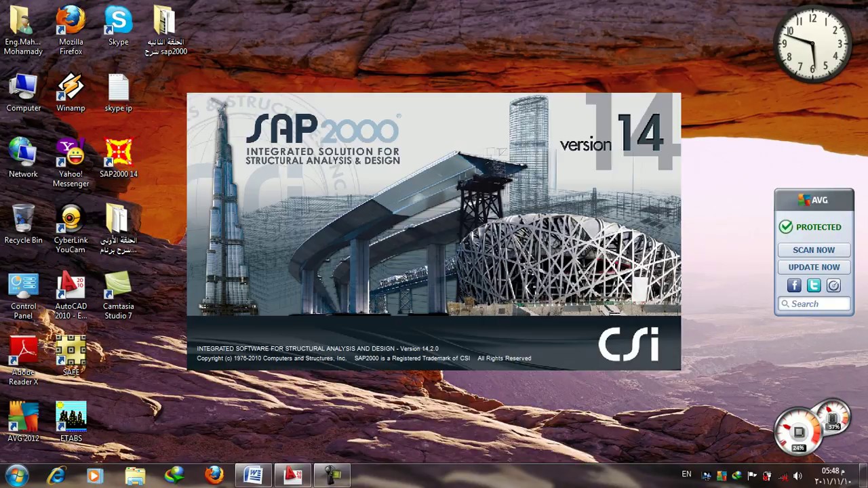Click the AVG gadget speedometer icon
The height and width of the screenshot is (488, 868).
tap(833, 285)
